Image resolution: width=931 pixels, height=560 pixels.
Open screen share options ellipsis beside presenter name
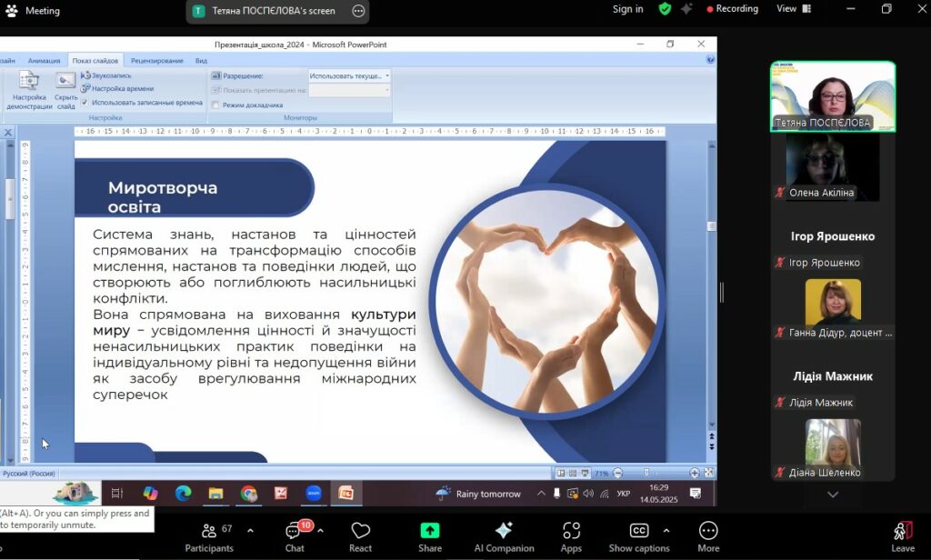[358, 11]
